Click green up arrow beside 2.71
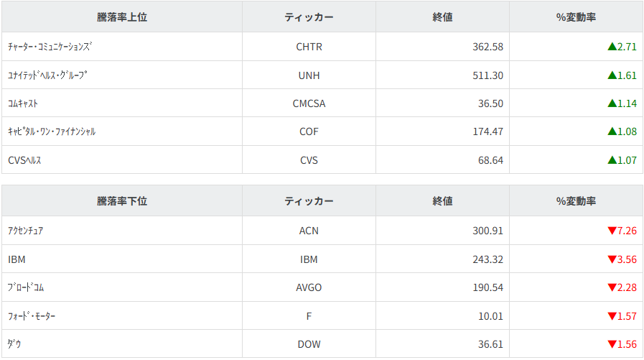 point(612,47)
